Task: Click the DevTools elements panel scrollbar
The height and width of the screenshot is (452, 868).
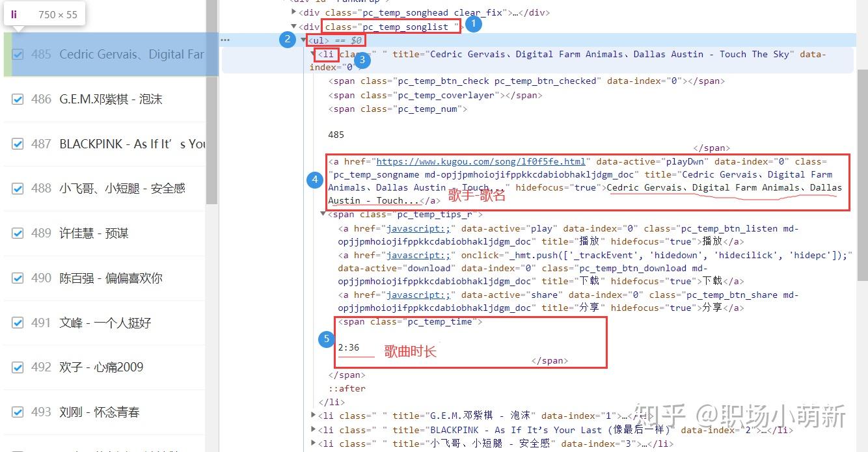Action: click(x=862, y=176)
